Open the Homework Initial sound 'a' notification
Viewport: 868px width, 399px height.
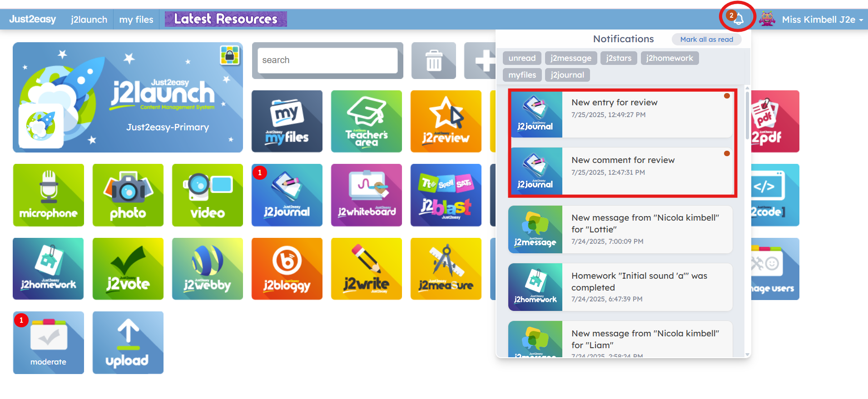(x=620, y=287)
